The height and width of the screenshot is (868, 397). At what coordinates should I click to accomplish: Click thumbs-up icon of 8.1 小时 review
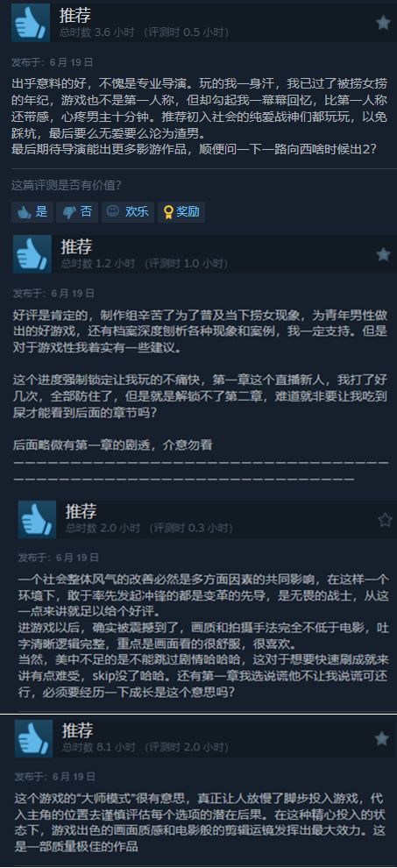(34, 738)
